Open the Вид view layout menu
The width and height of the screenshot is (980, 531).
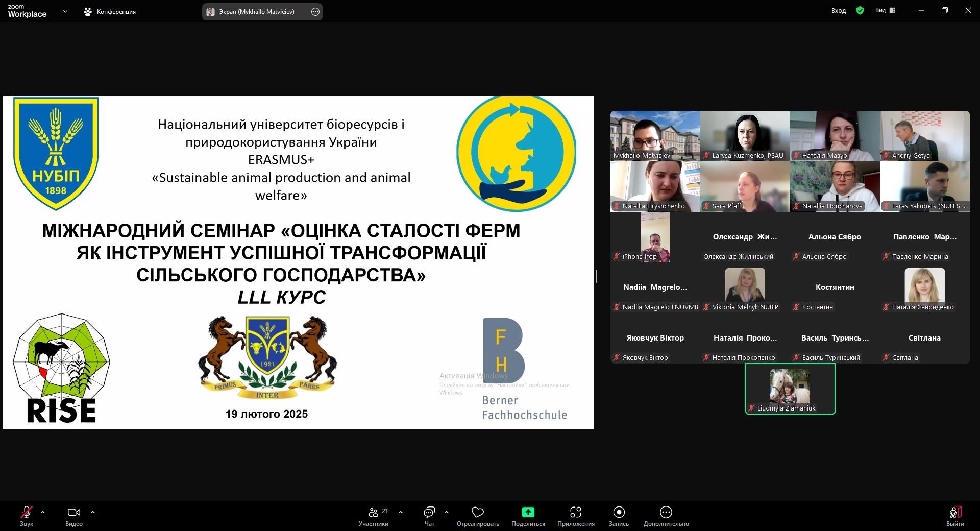[x=885, y=11]
